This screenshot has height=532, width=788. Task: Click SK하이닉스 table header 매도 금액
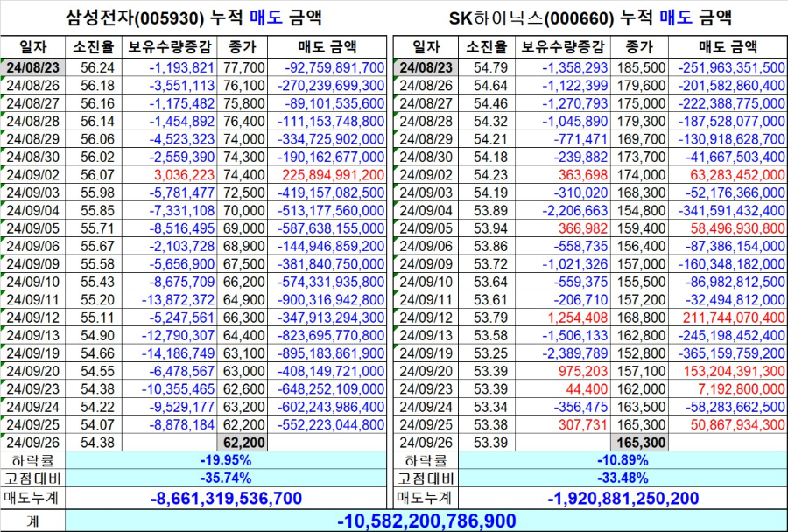[728, 47]
